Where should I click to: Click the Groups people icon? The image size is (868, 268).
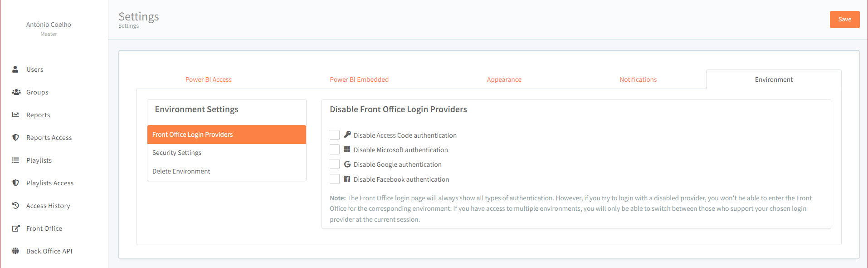coord(16,92)
